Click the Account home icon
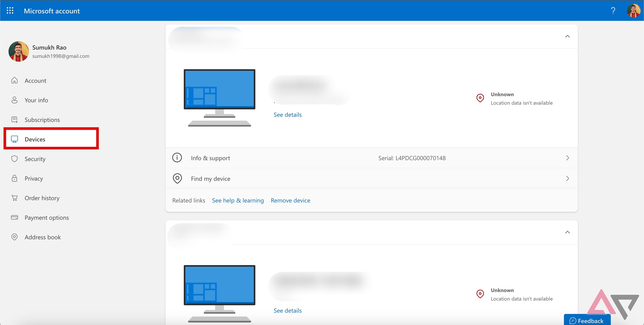This screenshot has width=644, height=325. coord(14,80)
